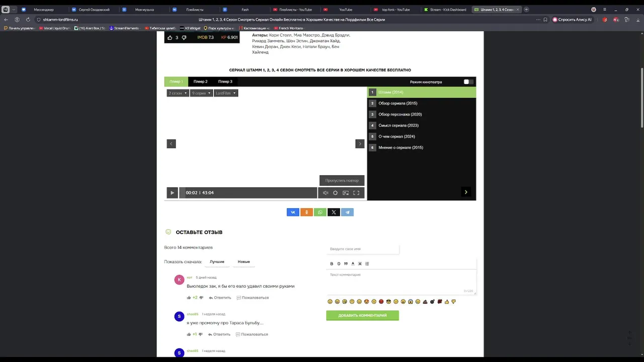Report кот's comment via Пожаловаться
The image size is (644, 362).
point(253,298)
